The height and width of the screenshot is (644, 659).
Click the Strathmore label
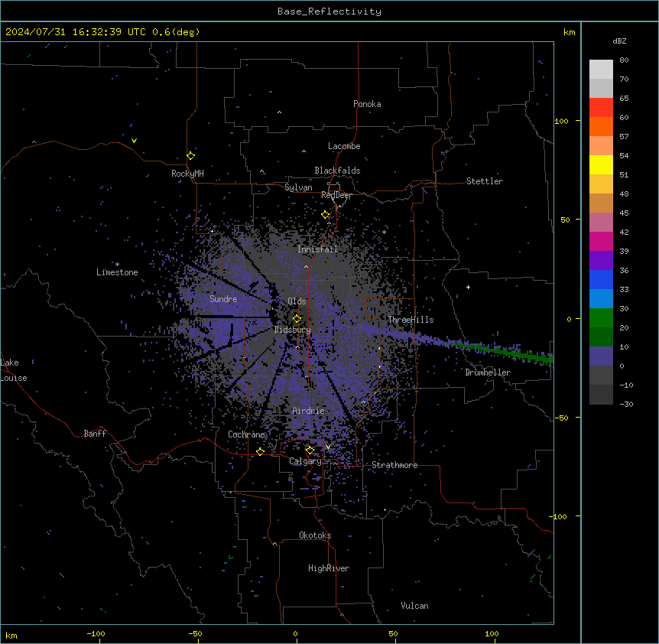point(394,465)
